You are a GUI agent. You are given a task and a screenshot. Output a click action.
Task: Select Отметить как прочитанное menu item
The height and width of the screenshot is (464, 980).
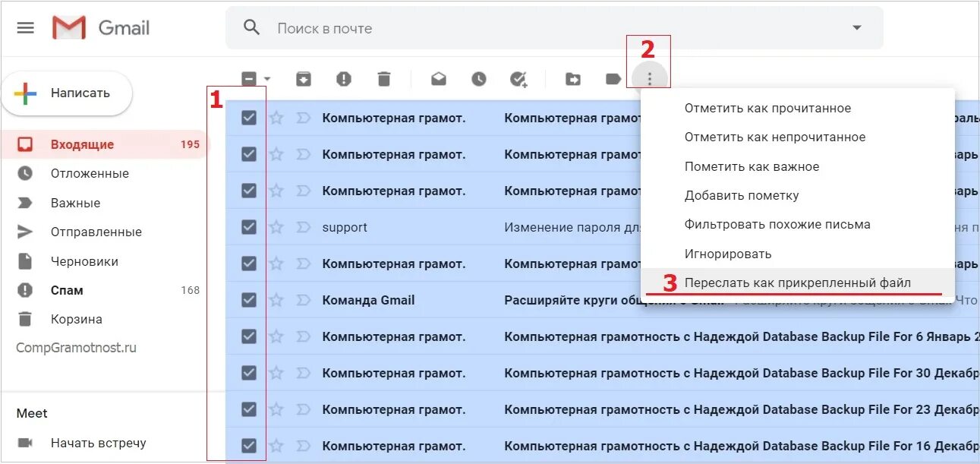(798, 109)
